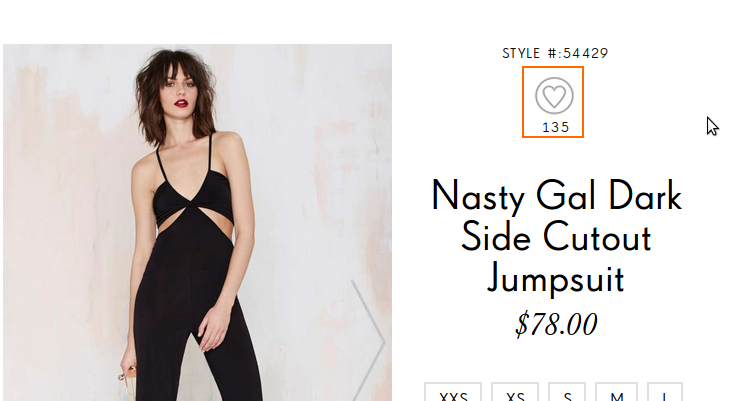
Task: Select size XXS
Action: (x=453, y=393)
